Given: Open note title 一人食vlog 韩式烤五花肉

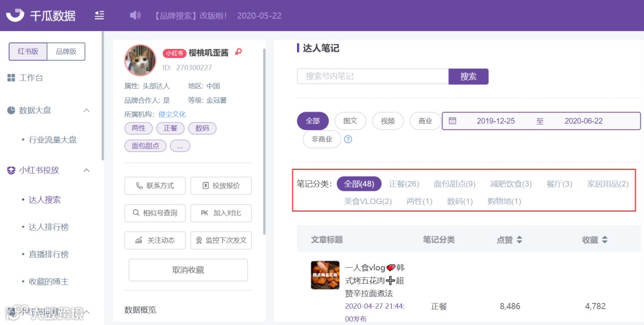Looking at the screenshot, I should click(x=374, y=281).
